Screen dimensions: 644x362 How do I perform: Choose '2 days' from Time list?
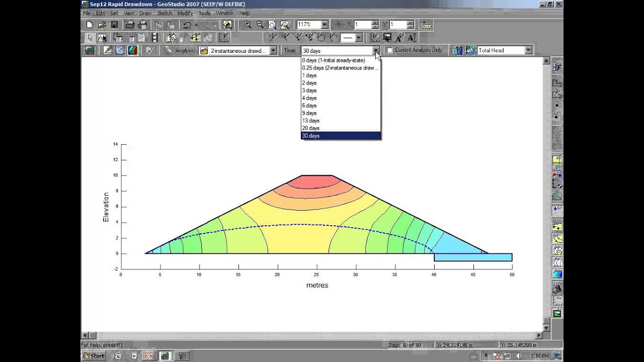click(341, 83)
